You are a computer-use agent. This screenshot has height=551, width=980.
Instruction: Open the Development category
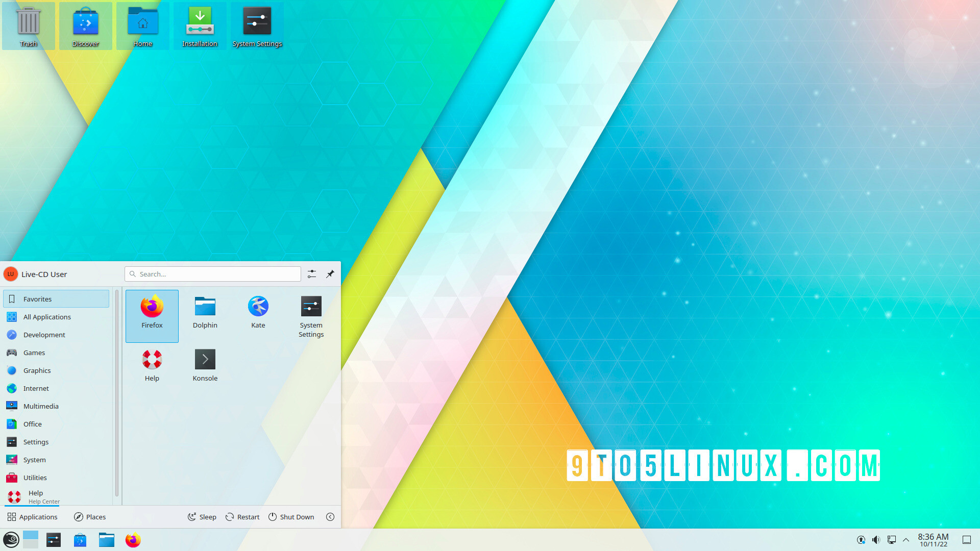(x=56, y=335)
